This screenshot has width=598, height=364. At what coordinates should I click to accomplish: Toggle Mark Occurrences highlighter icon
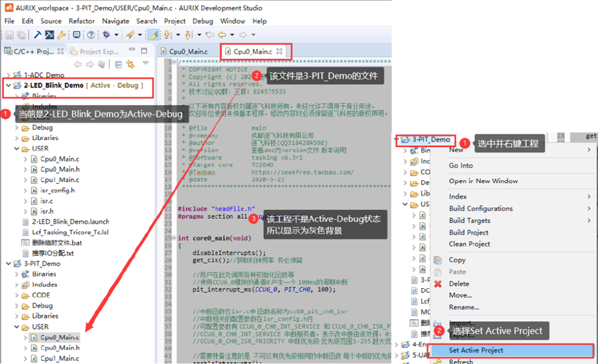pos(153,35)
